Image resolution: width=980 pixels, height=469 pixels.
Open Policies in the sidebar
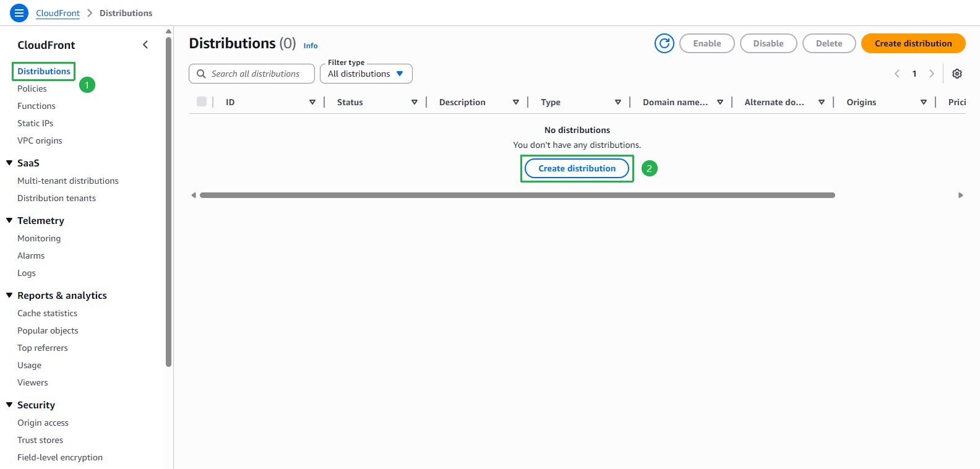coord(32,88)
